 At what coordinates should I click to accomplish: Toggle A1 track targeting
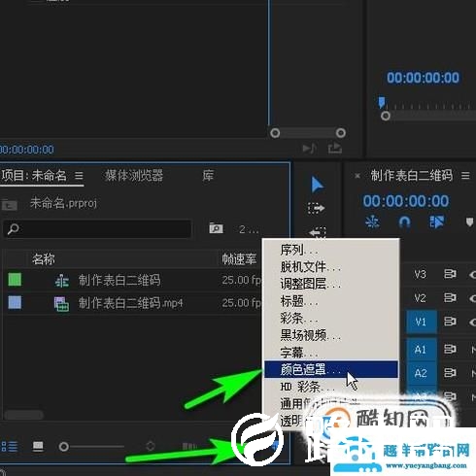click(422, 350)
